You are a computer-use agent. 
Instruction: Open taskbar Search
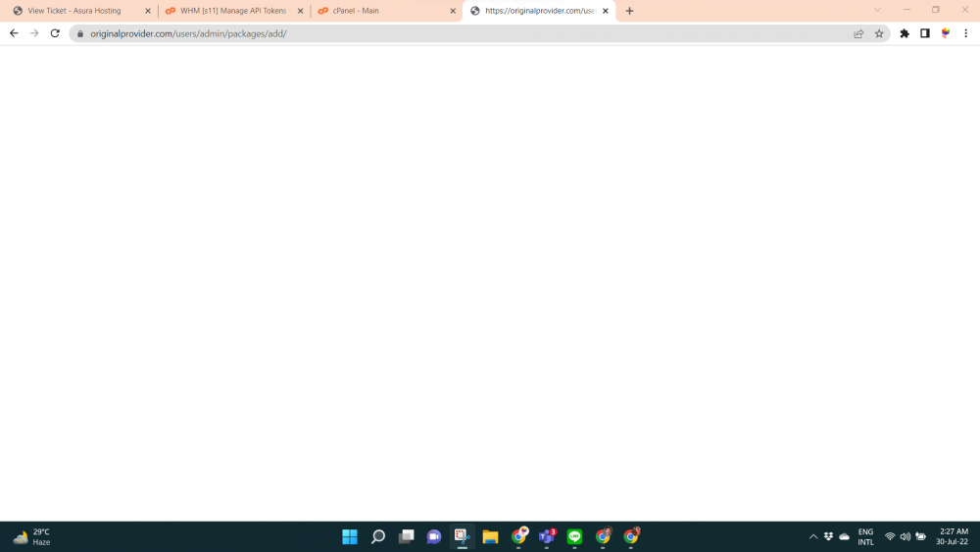click(x=378, y=536)
